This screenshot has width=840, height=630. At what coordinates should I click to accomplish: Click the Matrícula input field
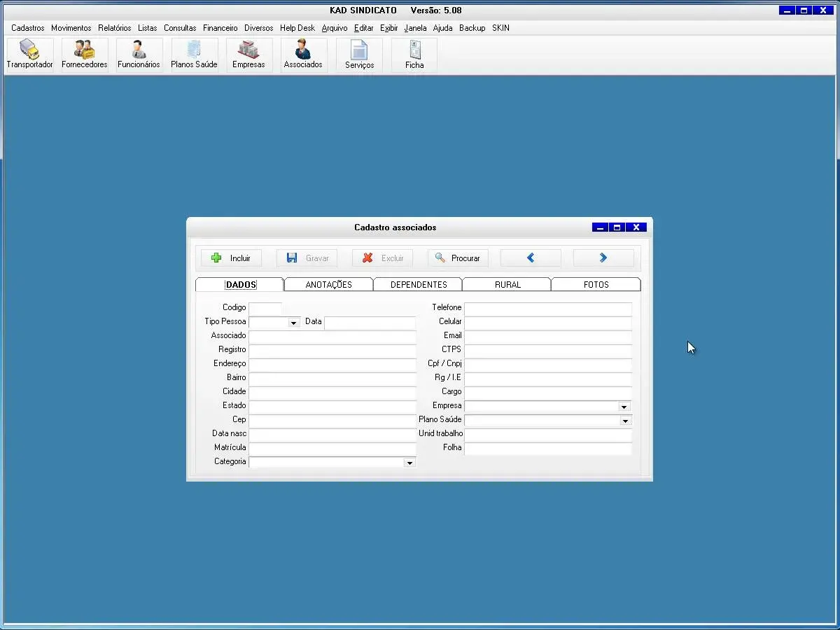pyautogui.click(x=332, y=449)
